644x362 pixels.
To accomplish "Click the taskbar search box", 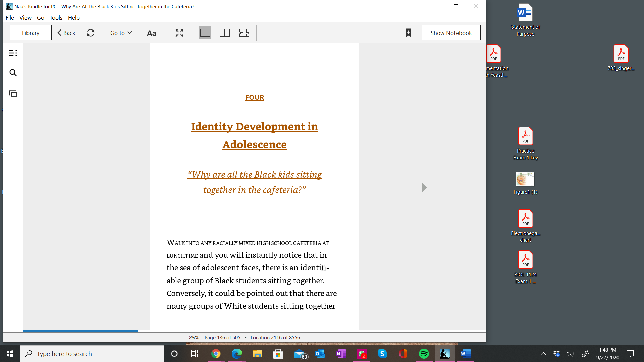I will point(92,354).
